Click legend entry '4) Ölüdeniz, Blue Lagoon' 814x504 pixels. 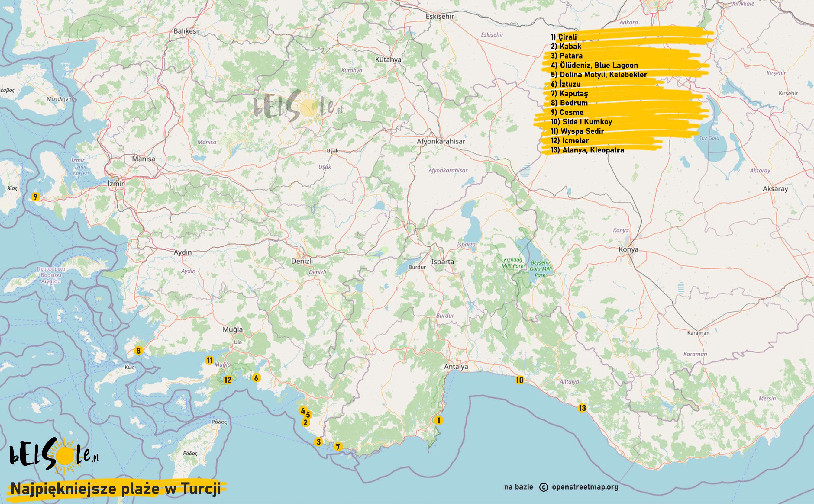pyautogui.click(x=594, y=65)
